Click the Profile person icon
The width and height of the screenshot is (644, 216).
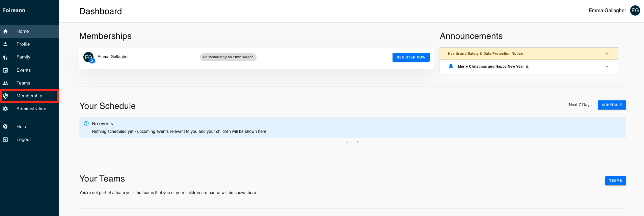(x=5, y=44)
